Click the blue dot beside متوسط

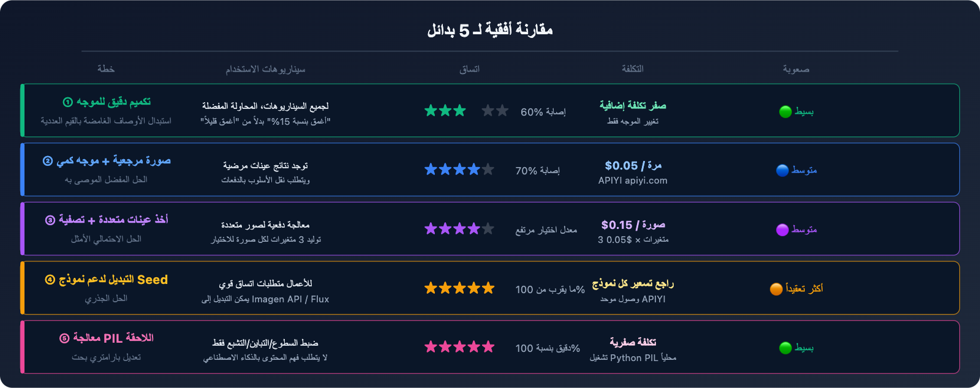pos(782,171)
